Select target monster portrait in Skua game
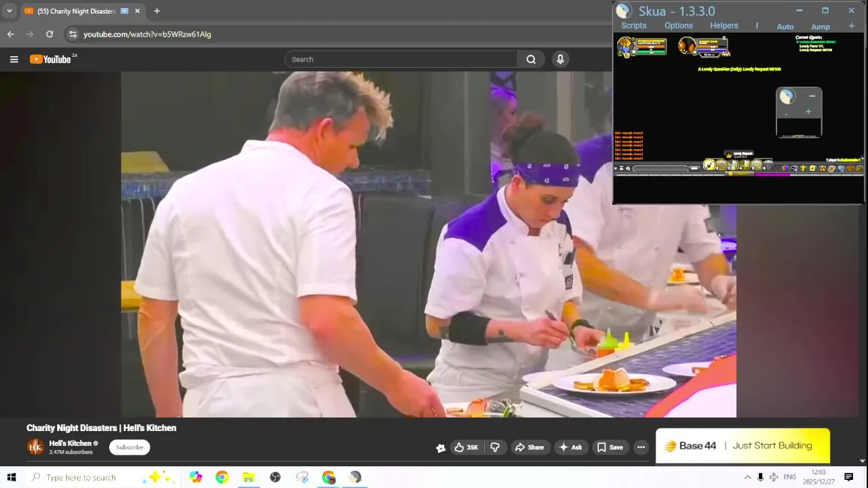 [x=687, y=45]
